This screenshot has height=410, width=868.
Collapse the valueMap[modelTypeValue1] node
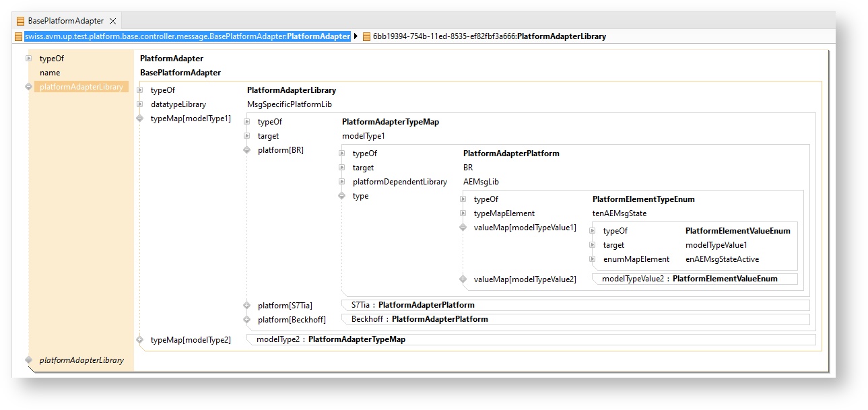[463, 228]
